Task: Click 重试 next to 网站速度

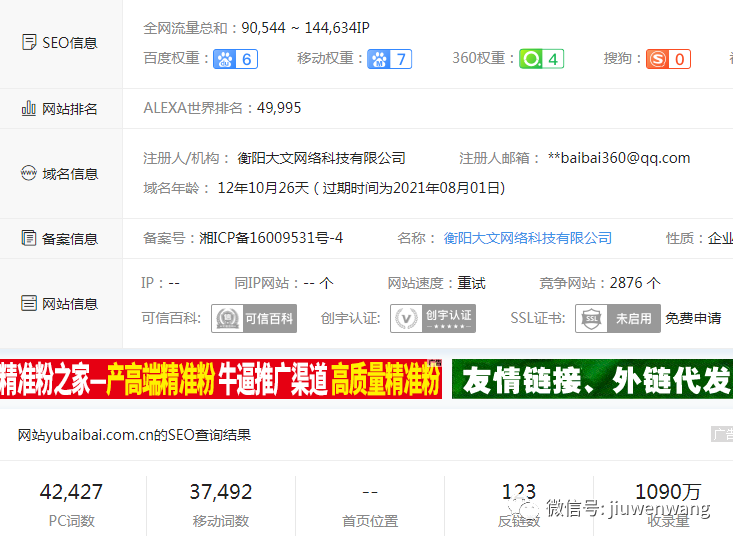Action: 471,283
